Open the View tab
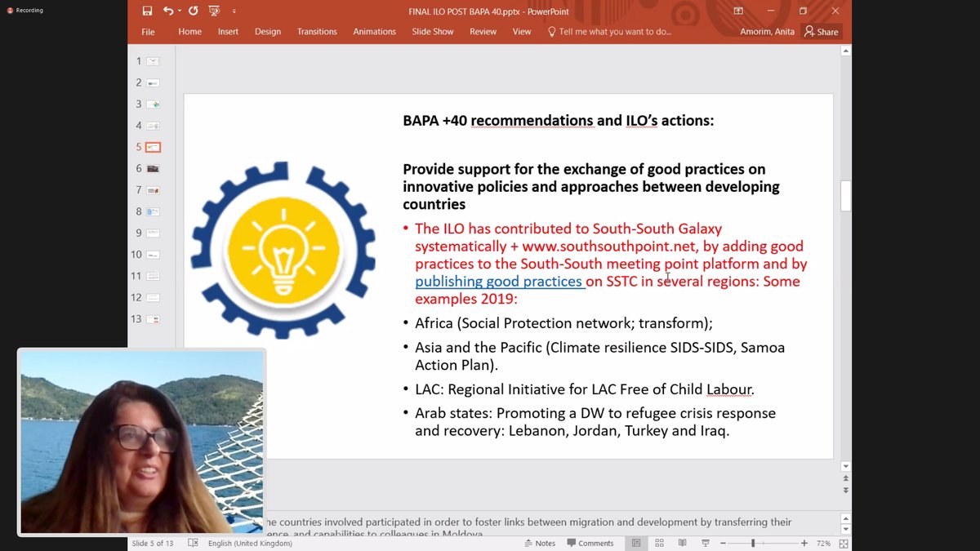 pos(522,32)
